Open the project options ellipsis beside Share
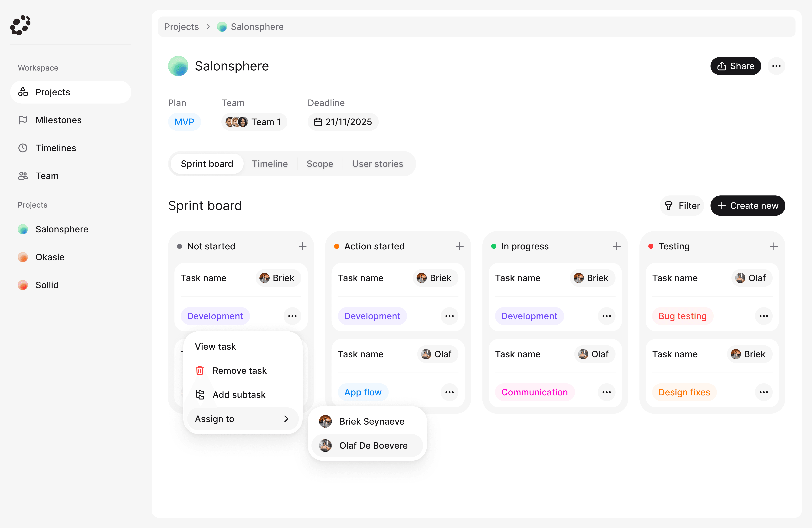812x528 pixels. click(x=776, y=66)
